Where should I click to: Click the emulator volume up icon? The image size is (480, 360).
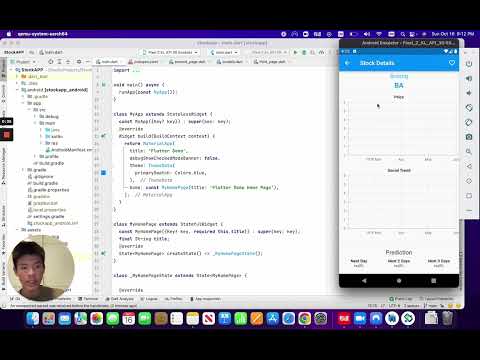(469, 78)
